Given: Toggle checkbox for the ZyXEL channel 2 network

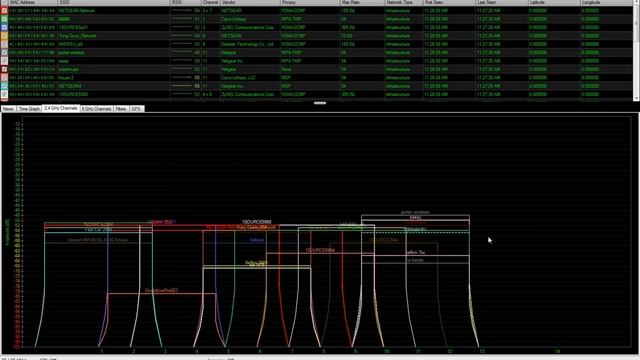Looking at the screenshot, I should pyautogui.click(x=4, y=27).
